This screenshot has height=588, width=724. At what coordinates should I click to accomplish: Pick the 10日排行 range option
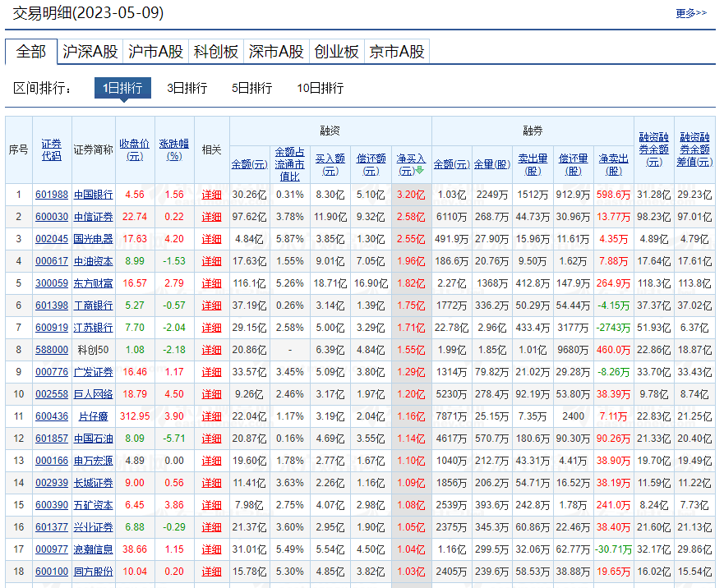tap(320, 88)
